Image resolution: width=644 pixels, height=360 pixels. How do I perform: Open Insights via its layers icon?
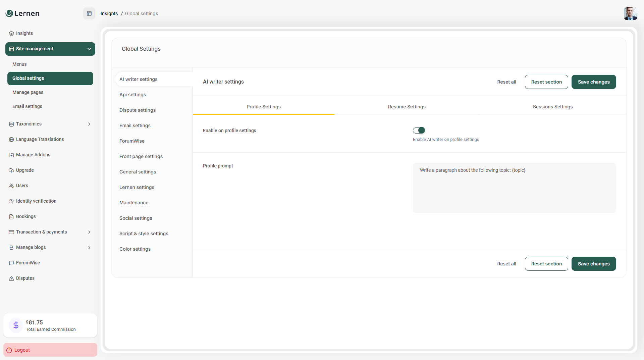tap(11, 34)
